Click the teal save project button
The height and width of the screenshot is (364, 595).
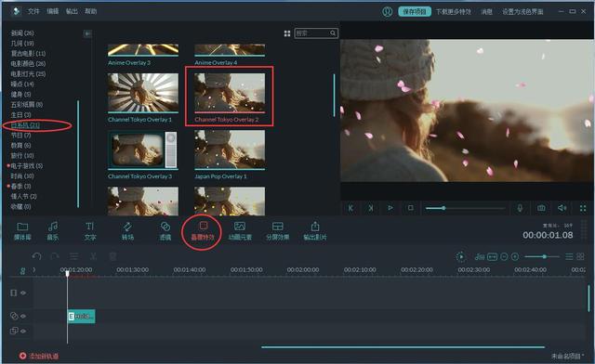pyautogui.click(x=415, y=12)
